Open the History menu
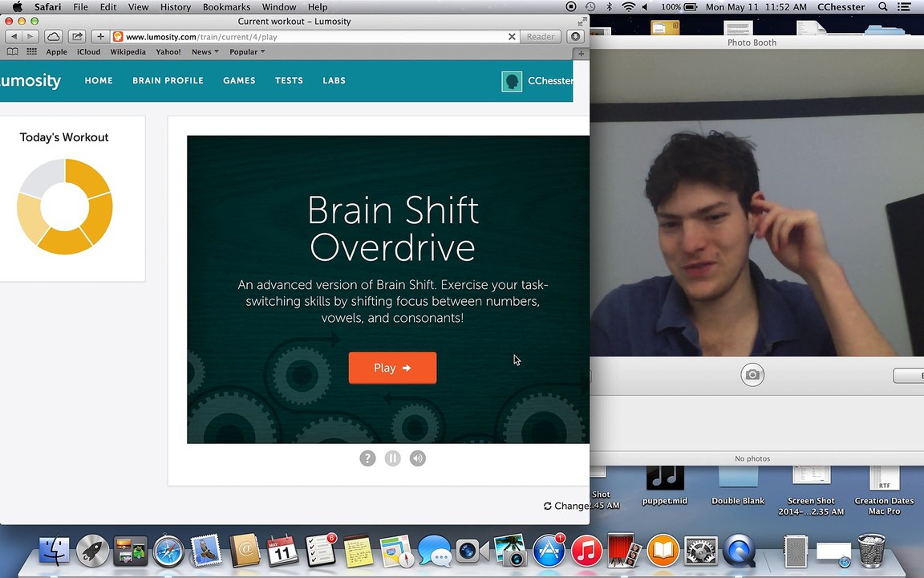The width and height of the screenshot is (924, 578). click(x=176, y=7)
